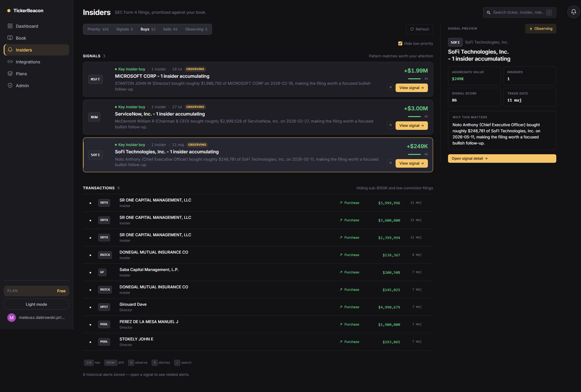The width and height of the screenshot is (581, 392).
Task: Click the Admin shield icon
Action: 10,85
